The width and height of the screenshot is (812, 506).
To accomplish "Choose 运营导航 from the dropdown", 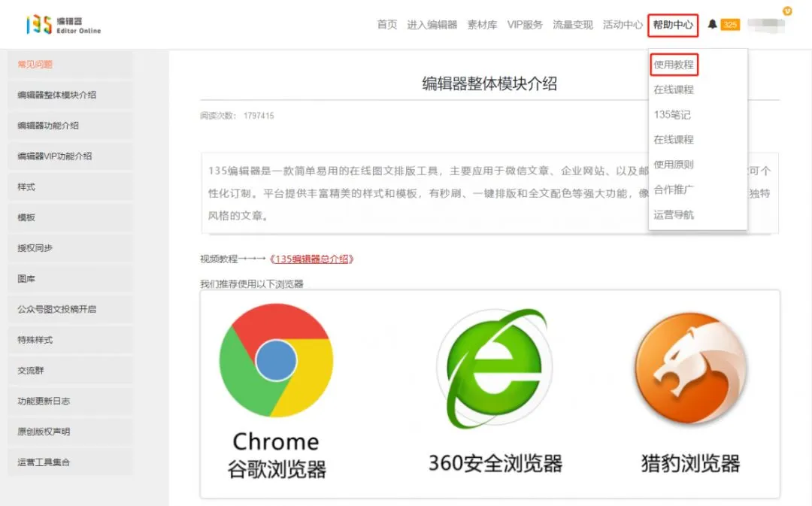I will [673, 214].
